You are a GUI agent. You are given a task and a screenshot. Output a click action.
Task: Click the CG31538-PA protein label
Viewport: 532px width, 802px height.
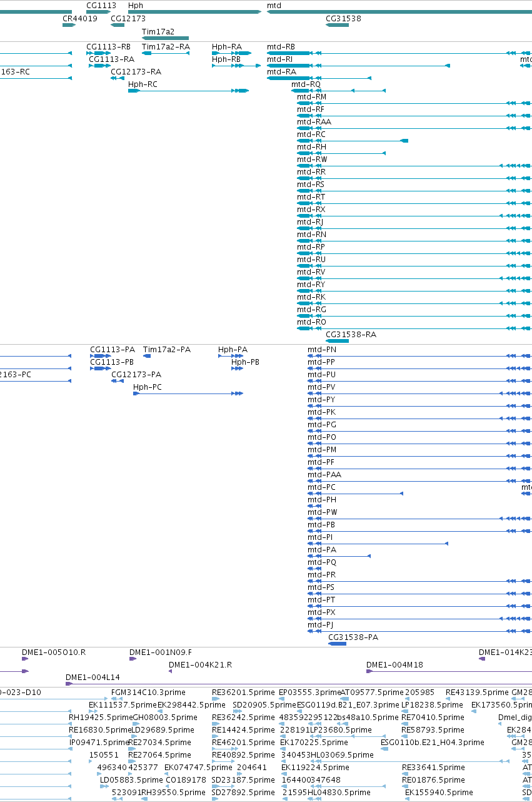coord(353,637)
